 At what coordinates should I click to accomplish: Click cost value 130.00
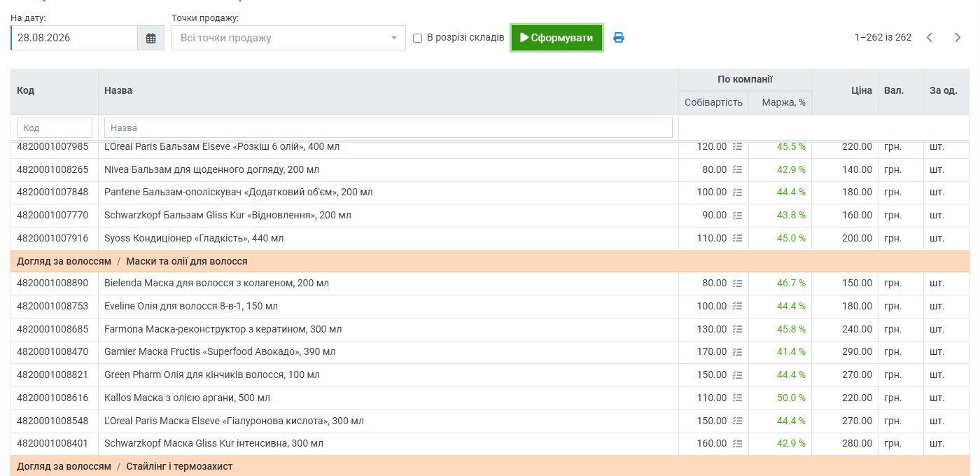point(712,330)
